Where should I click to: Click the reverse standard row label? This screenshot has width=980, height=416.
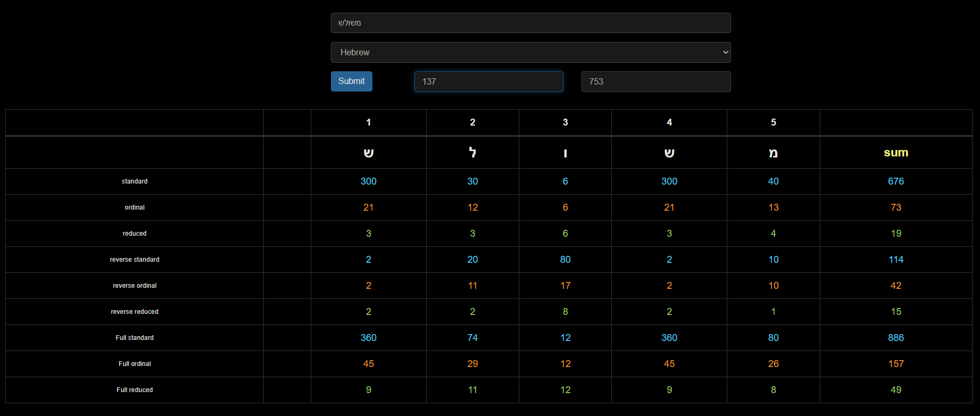click(135, 260)
